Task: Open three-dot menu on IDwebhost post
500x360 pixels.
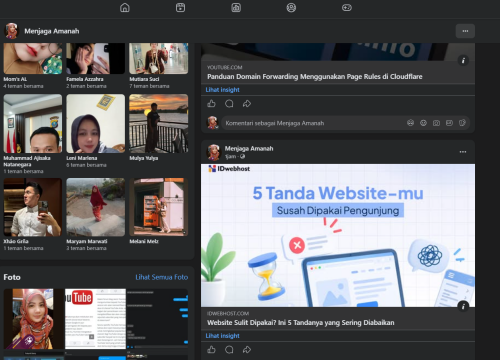Action: pyautogui.click(x=463, y=152)
